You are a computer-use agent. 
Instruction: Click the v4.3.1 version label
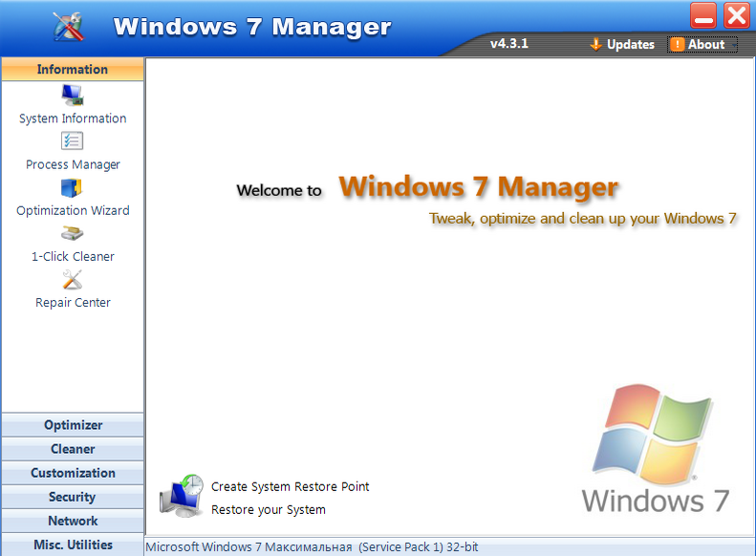(x=509, y=43)
